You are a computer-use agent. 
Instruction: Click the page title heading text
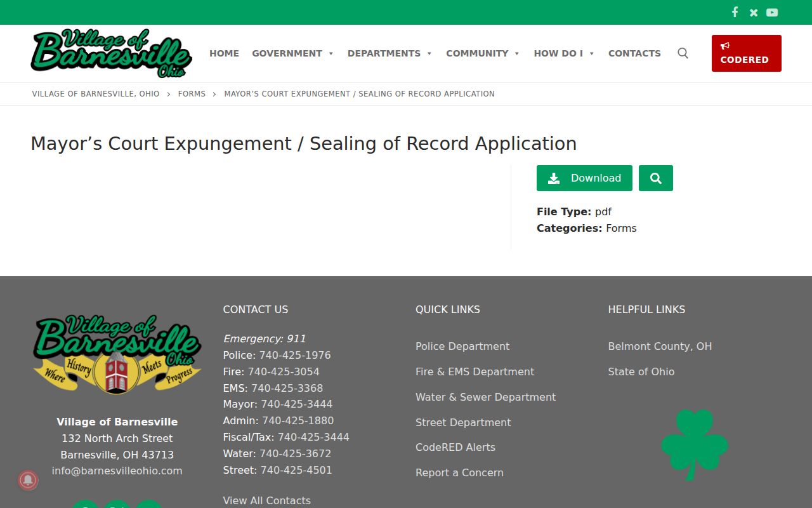304,144
